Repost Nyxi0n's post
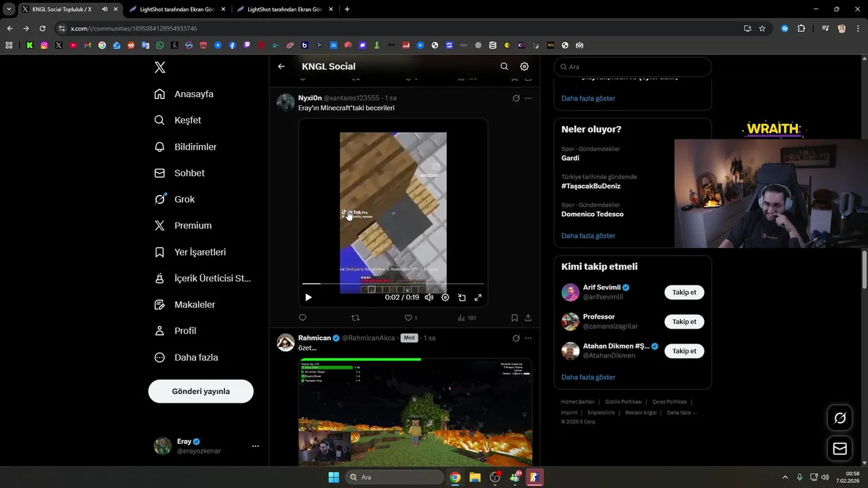The height and width of the screenshot is (488, 868). pyautogui.click(x=355, y=317)
